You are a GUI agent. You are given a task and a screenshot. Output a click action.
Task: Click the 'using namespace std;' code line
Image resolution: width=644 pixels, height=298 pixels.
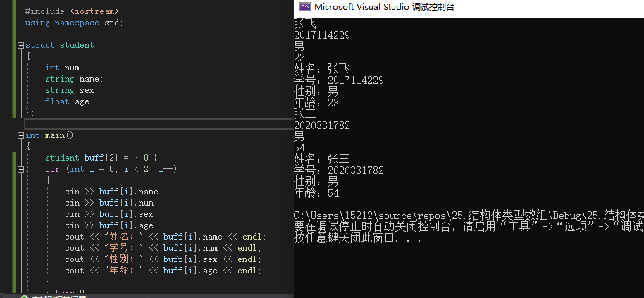74,23
